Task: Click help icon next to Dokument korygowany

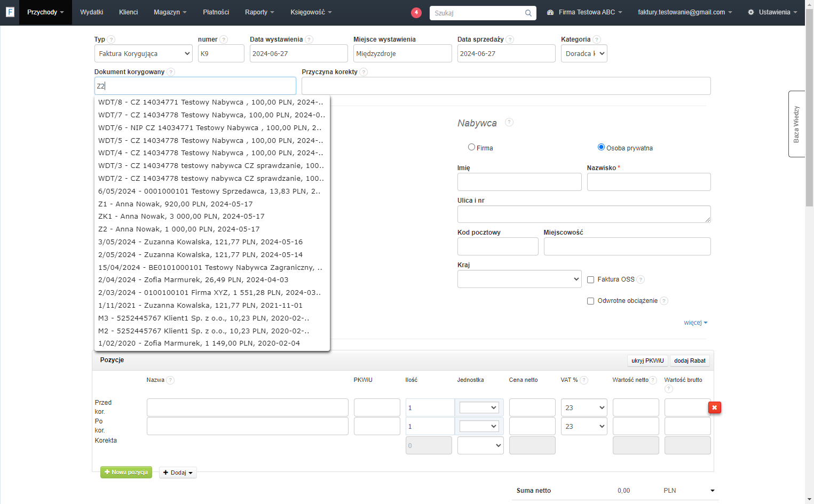Action: click(171, 72)
